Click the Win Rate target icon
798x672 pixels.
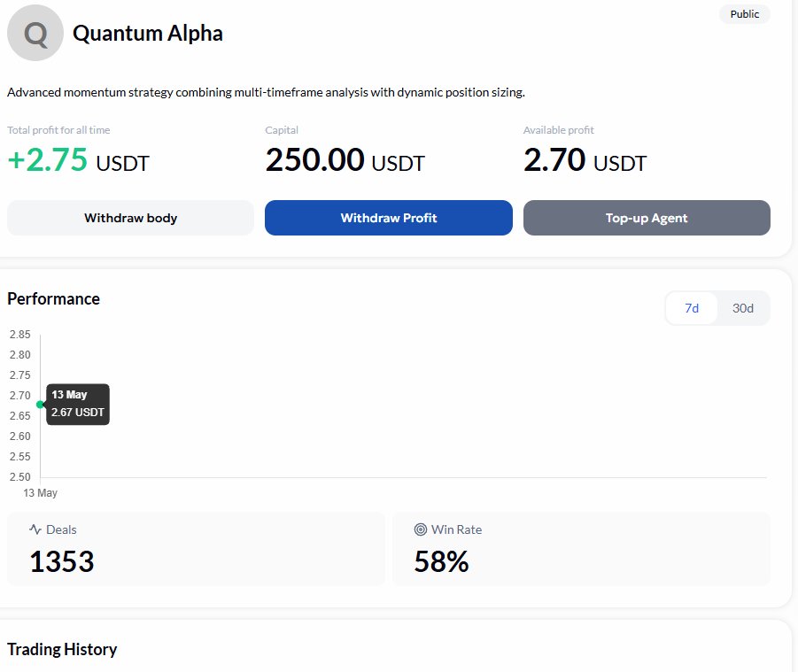click(x=421, y=529)
